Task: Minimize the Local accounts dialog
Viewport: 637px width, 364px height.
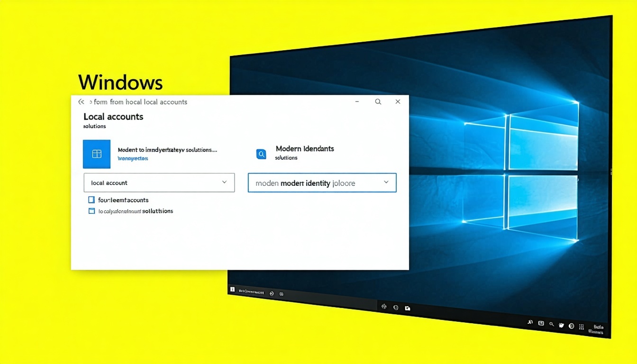Action: (357, 101)
